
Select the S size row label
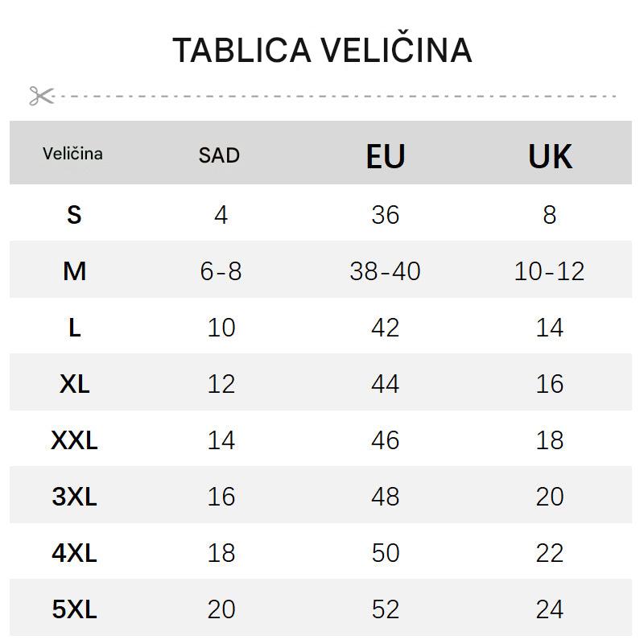click(x=74, y=215)
